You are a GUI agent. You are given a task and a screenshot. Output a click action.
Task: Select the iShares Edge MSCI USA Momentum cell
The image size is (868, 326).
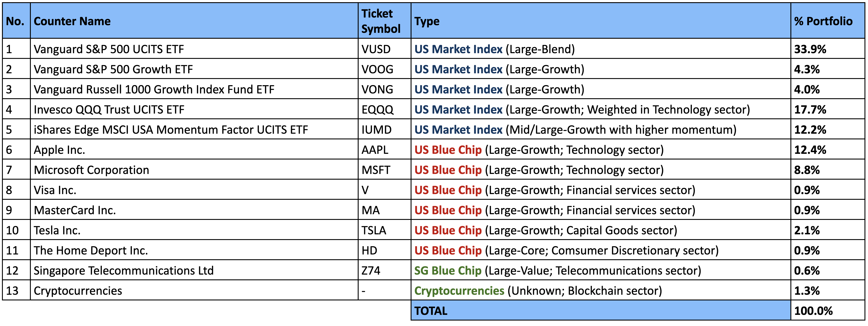click(171, 130)
